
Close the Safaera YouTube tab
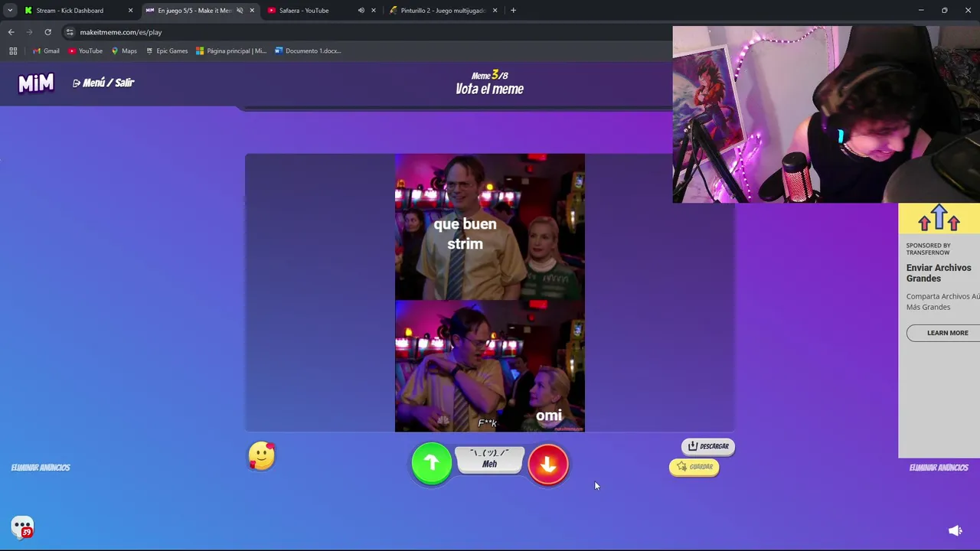point(374,11)
